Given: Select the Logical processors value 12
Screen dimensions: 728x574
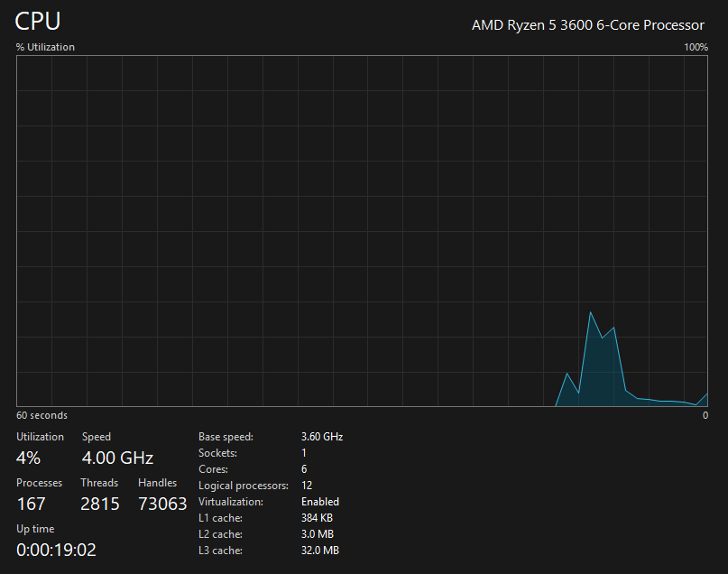Looking at the screenshot, I should pyautogui.click(x=307, y=486).
